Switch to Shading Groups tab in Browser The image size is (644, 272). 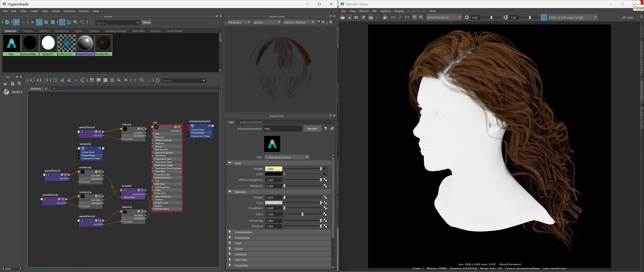116,31
